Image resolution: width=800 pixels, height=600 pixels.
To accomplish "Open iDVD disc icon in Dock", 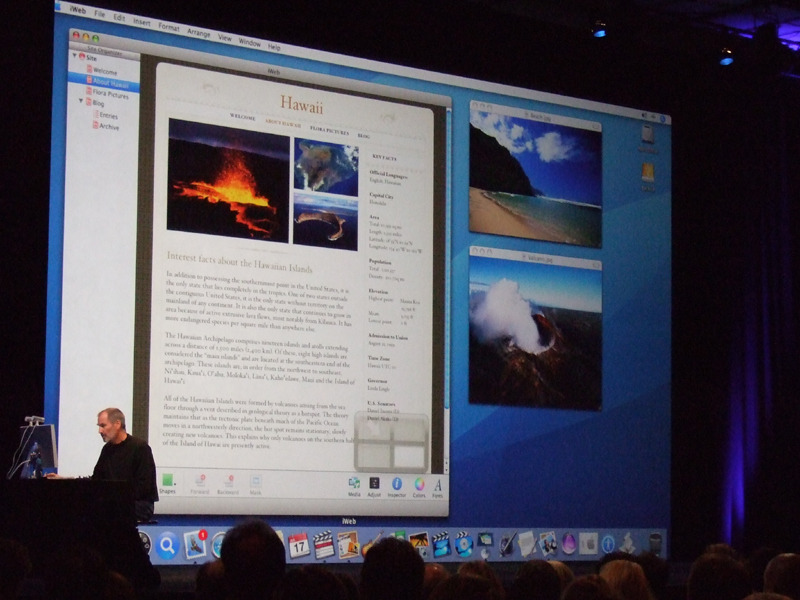I will pyautogui.click(x=464, y=544).
